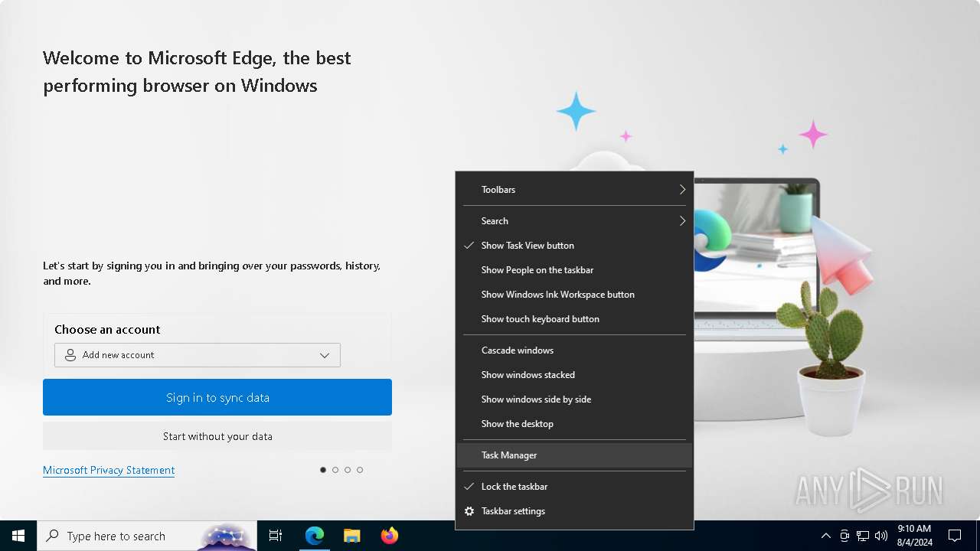Click Start without your data
The image size is (980, 551).
(x=217, y=436)
